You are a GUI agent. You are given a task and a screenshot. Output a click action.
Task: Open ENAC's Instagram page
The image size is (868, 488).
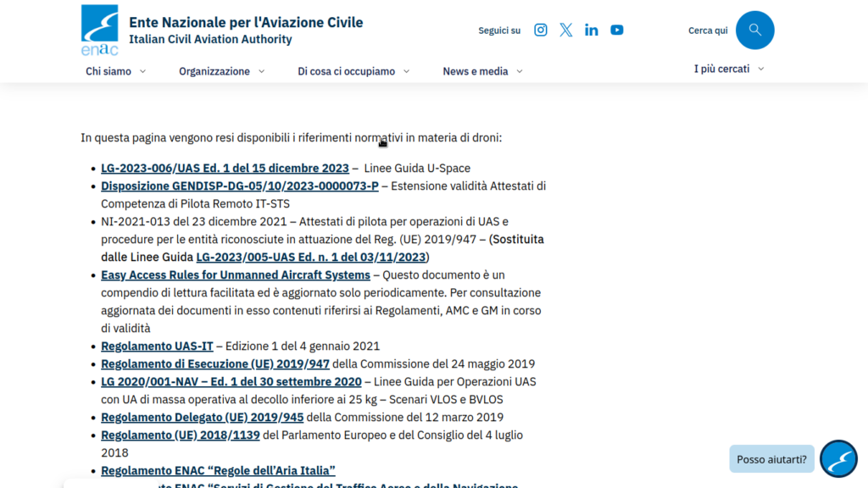tap(540, 30)
